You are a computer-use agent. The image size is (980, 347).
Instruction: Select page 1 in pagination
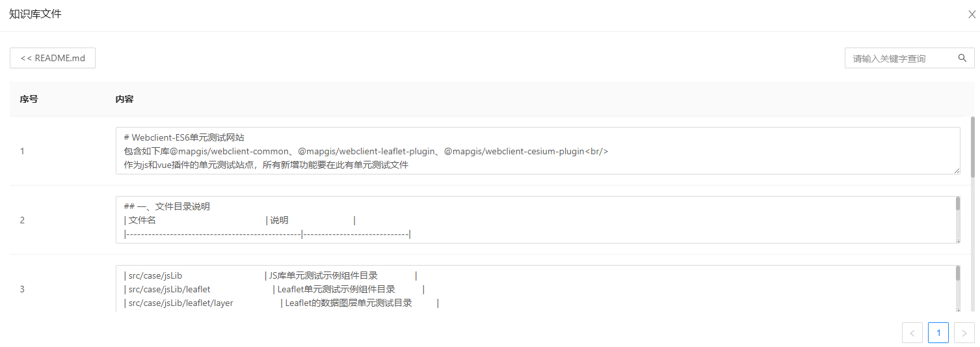pyautogui.click(x=938, y=333)
